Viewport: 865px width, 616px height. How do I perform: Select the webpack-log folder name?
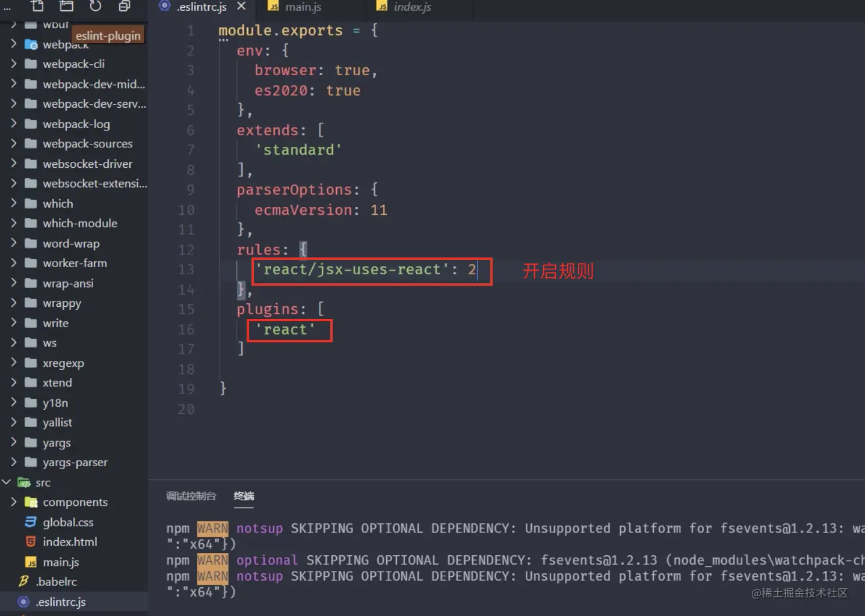pos(76,124)
